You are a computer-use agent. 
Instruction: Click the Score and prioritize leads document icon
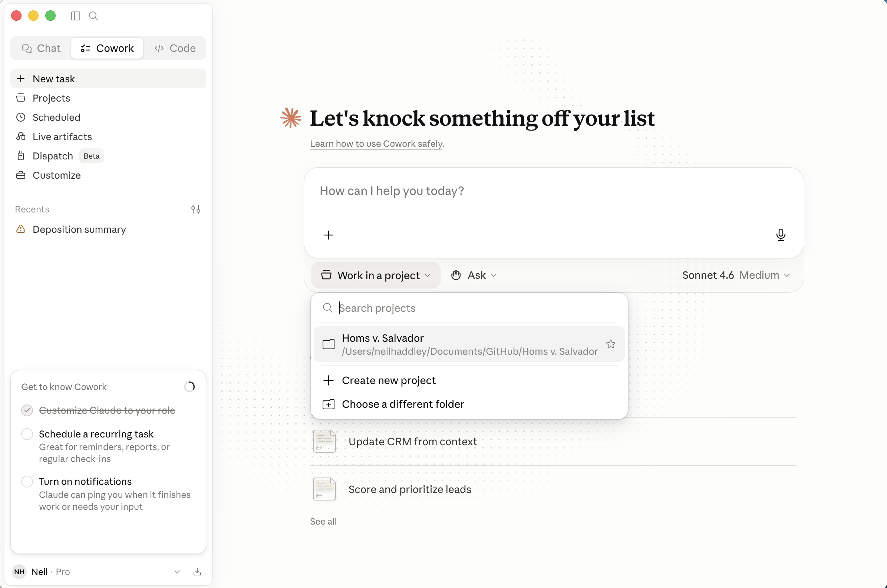pyautogui.click(x=324, y=489)
